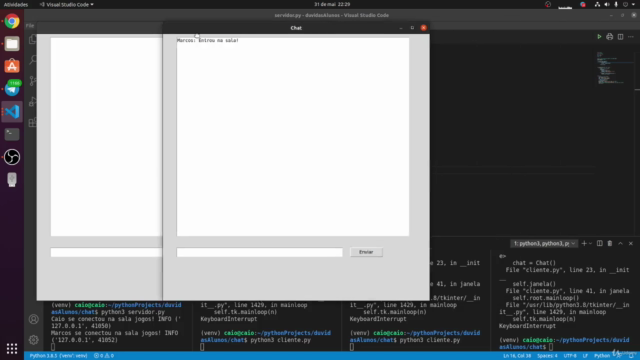Click the red tray app indicator icon

tap(583, 4)
